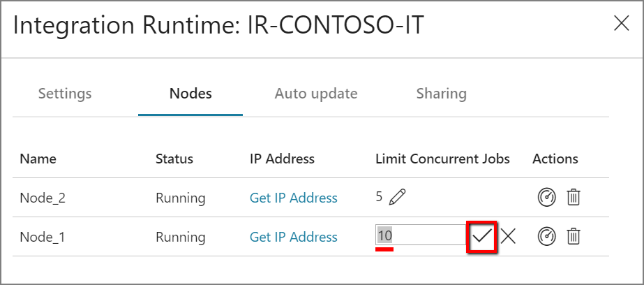Go to the Sharing tab
The width and height of the screenshot is (644, 285).
441,94
